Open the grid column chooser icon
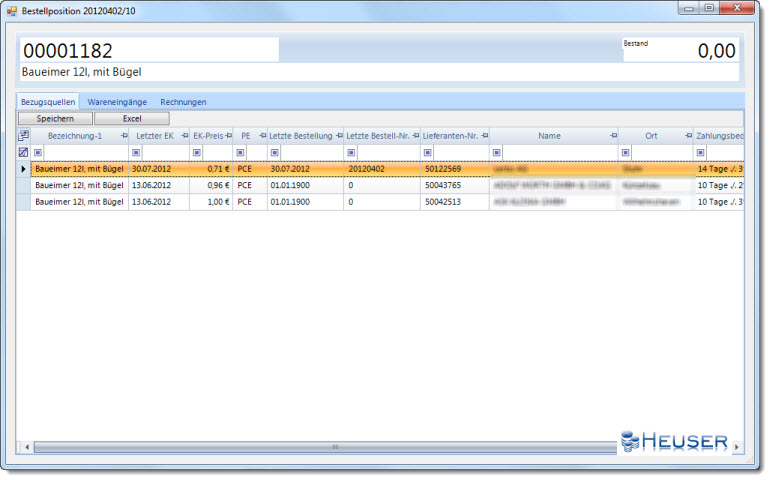 point(24,135)
